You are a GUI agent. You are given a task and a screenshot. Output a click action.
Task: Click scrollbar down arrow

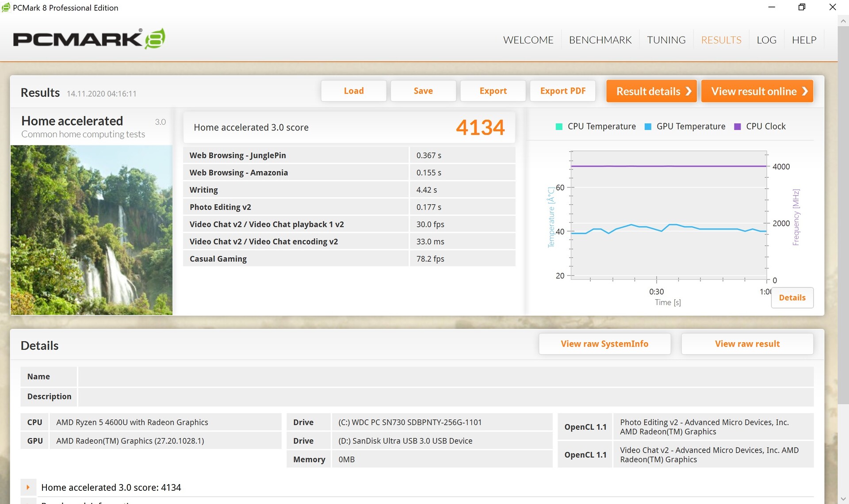point(843,499)
